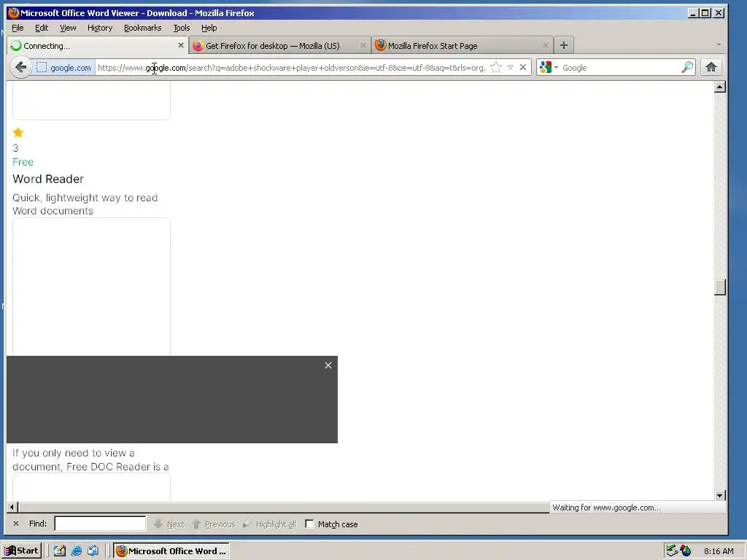Click the 8:16 AM system clock
Screen dimensions: 747x560
719,551
